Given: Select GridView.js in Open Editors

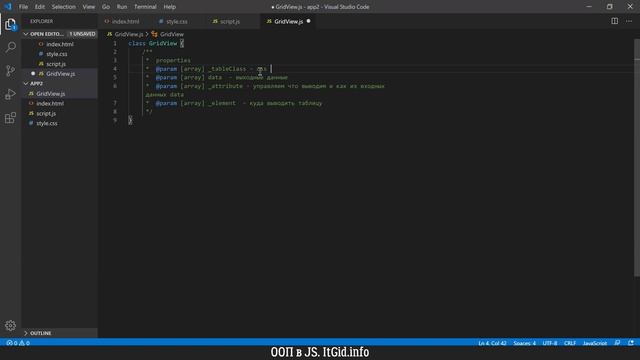Looking at the screenshot, I should pyautogui.click(x=60, y=74).
